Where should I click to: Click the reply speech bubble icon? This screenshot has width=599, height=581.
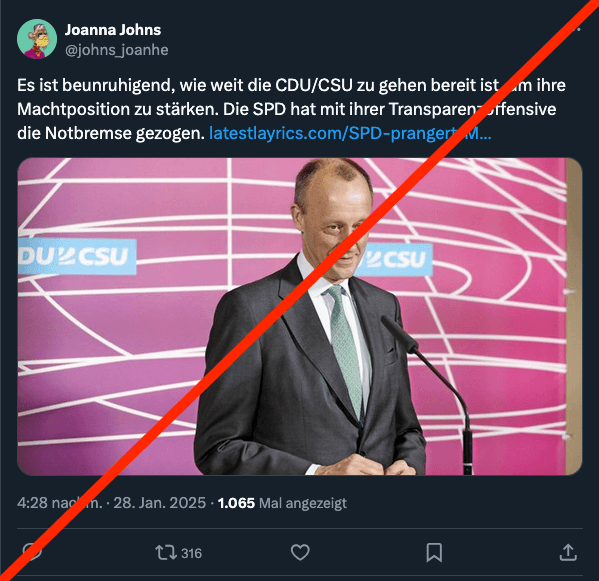[x=32, y=552]
